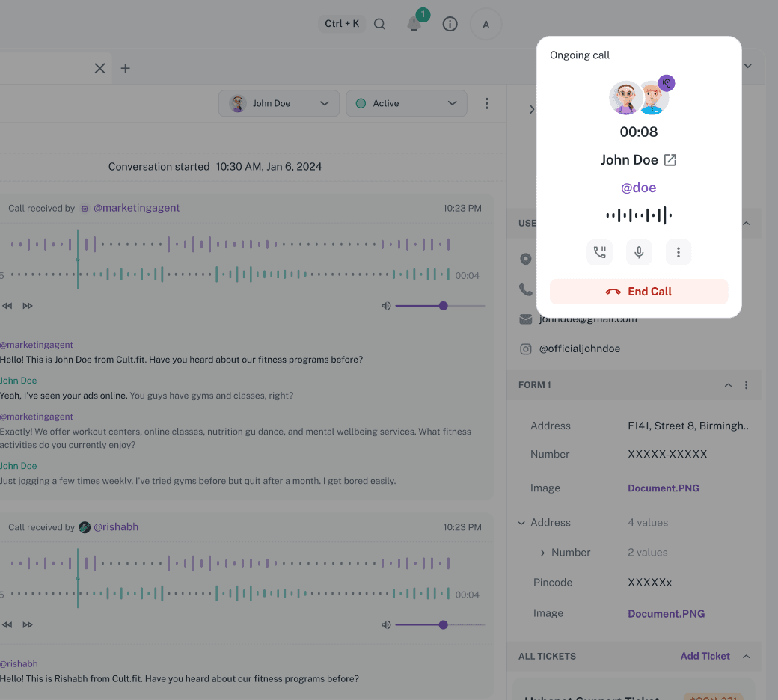Expand the Number 2 values group

click(x=542, y=553)
